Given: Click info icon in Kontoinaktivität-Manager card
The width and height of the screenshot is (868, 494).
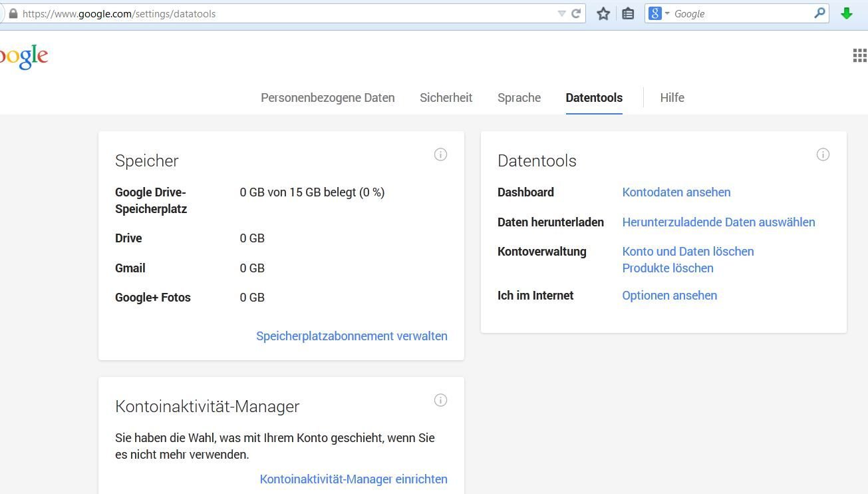Looking at the screenshot, I should click(x=440, y=400).
